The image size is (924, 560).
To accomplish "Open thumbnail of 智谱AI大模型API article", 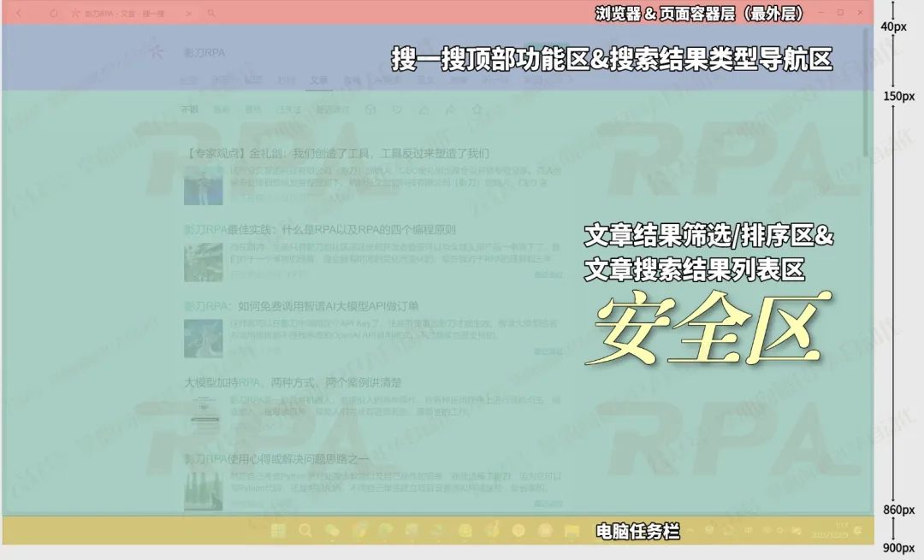I will coord(204,339).
